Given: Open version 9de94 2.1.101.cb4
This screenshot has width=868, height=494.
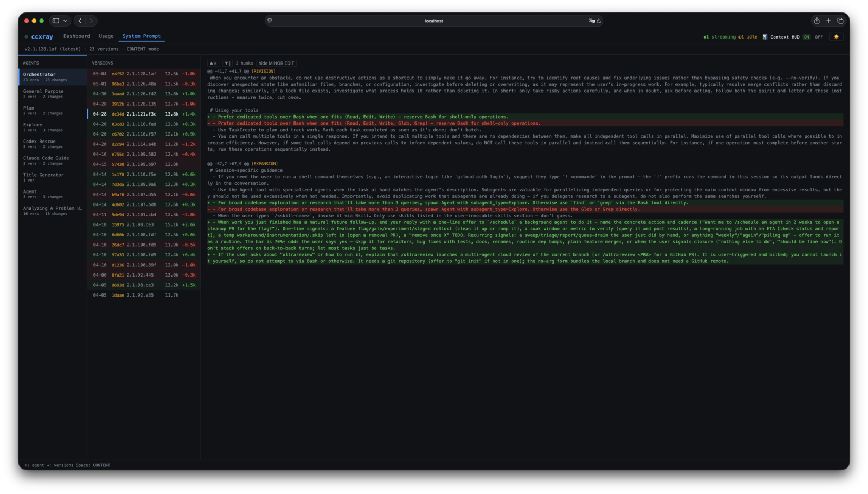Looking at the screenshot, I should pos(144,215).
